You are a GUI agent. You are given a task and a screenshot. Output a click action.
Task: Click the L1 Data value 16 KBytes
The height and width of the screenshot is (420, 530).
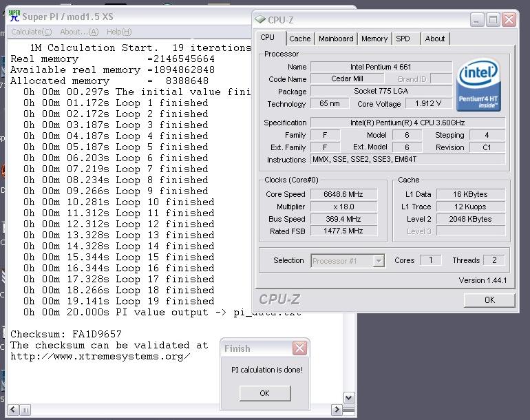click(x=471, y=194)
